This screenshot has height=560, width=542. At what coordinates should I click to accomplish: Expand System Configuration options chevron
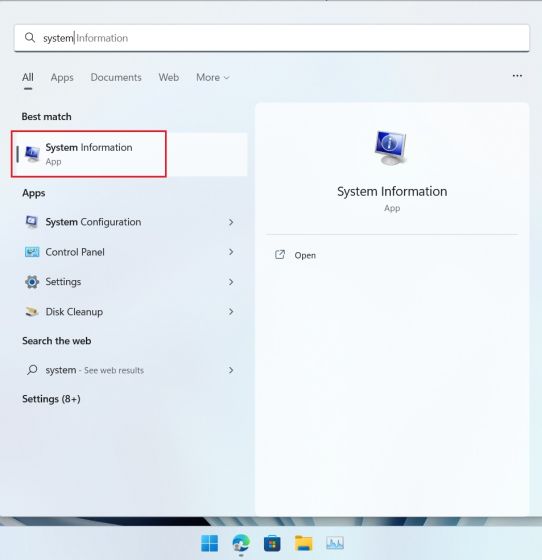click(231, 222)
